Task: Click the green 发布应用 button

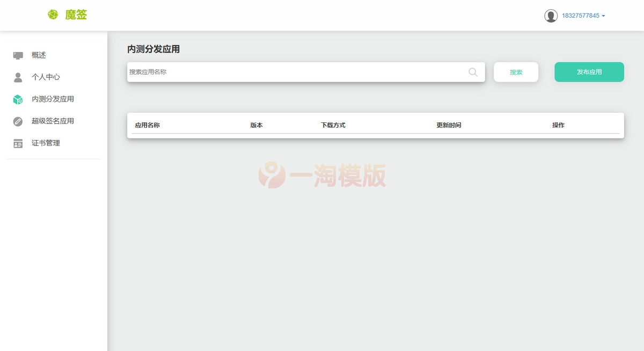Action: (589, 71)
